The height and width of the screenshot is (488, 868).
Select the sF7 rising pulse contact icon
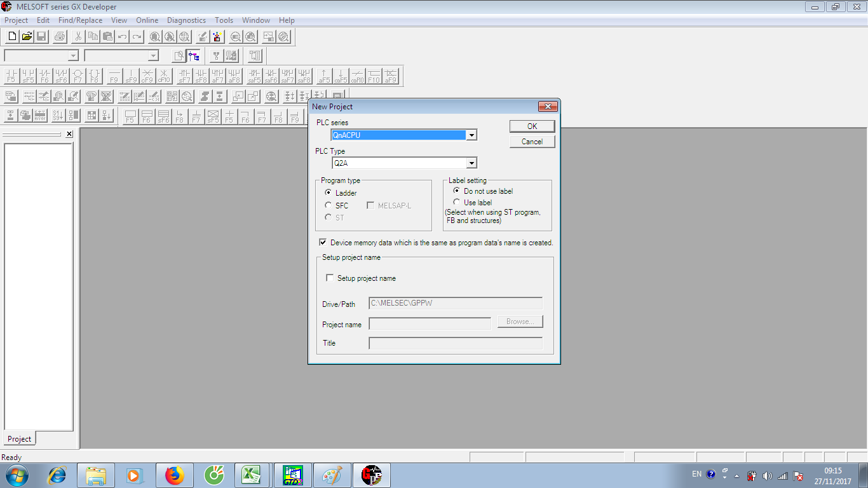coord(184,77)
